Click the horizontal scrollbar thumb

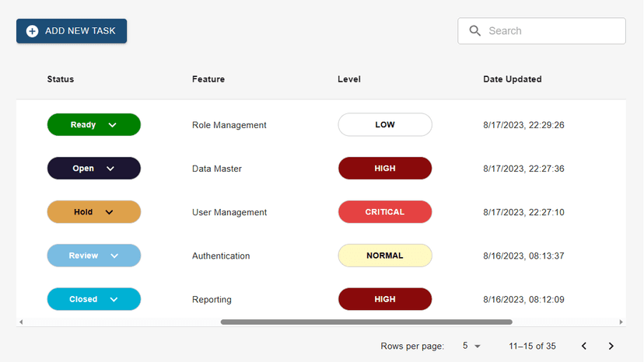pos(366,322)
